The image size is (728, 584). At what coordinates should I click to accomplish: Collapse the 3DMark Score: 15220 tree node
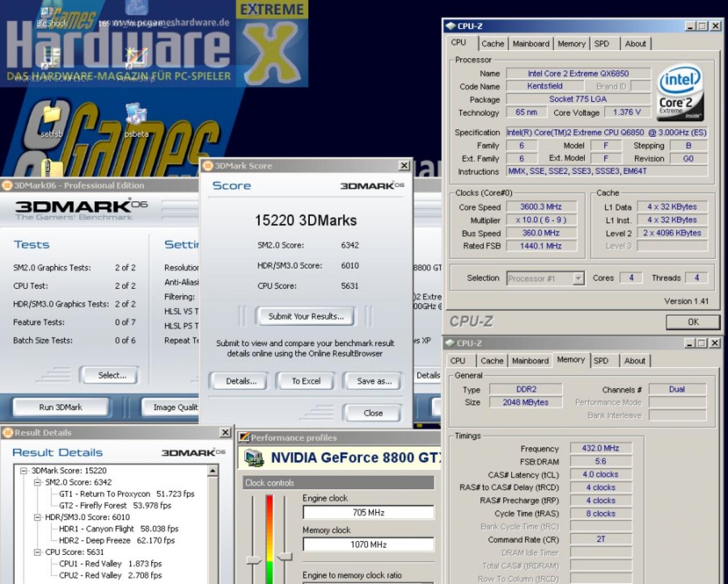pyautogui.click(x=24, y=471)
